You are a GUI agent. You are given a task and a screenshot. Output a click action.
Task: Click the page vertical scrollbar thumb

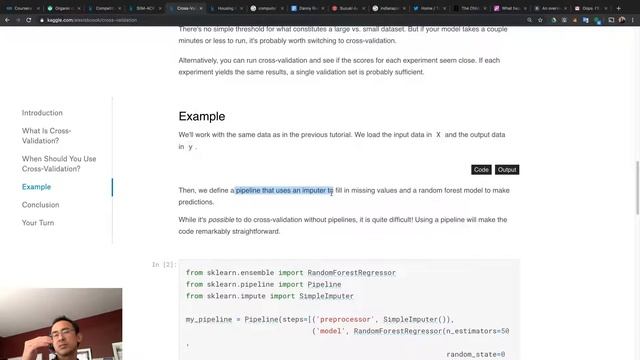[638, 187]
